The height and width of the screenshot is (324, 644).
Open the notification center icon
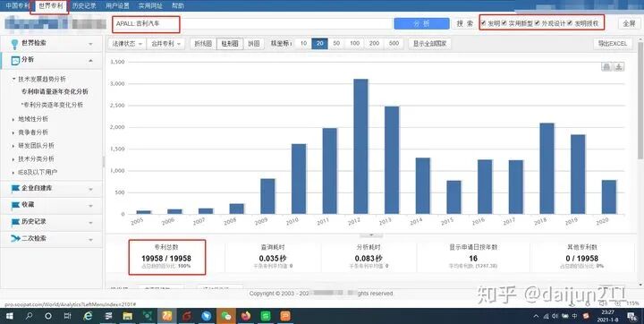631,316
